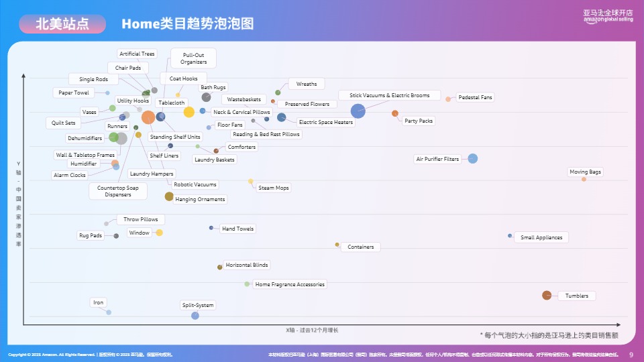The height and width of the screenshot is (362, 644).
Task: Select the Wreaths label
Action: [x=307, y=84]
